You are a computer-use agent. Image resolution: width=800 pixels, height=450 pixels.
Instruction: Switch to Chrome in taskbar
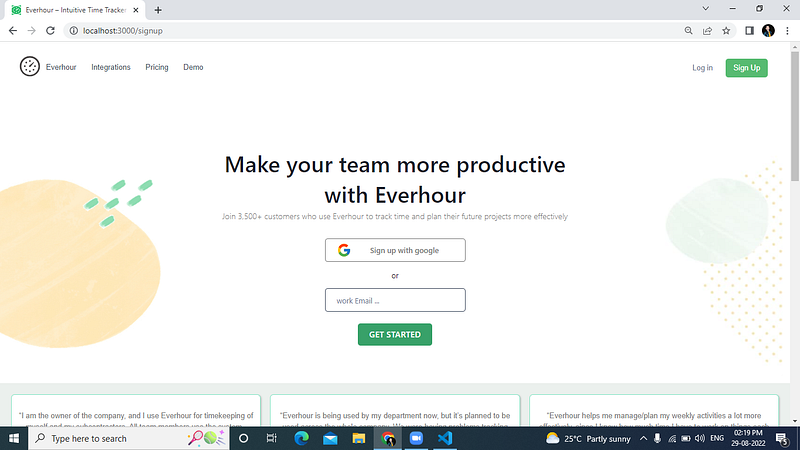tap(388, 438)
